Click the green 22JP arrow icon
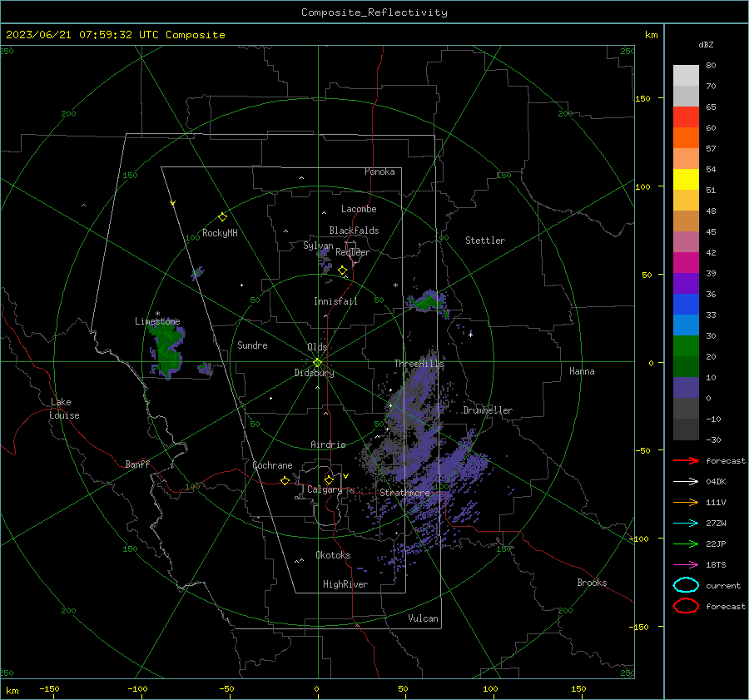 (x=686, y=544)
